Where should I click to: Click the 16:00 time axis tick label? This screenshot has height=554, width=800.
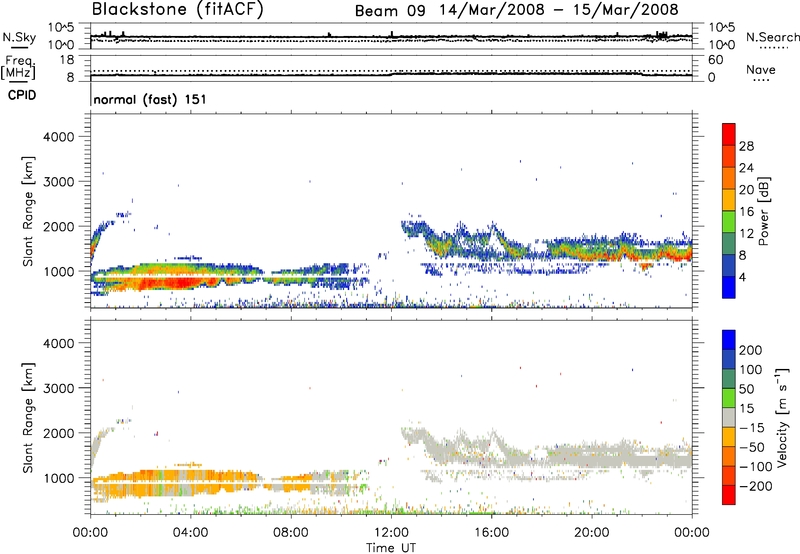[491, 533]
